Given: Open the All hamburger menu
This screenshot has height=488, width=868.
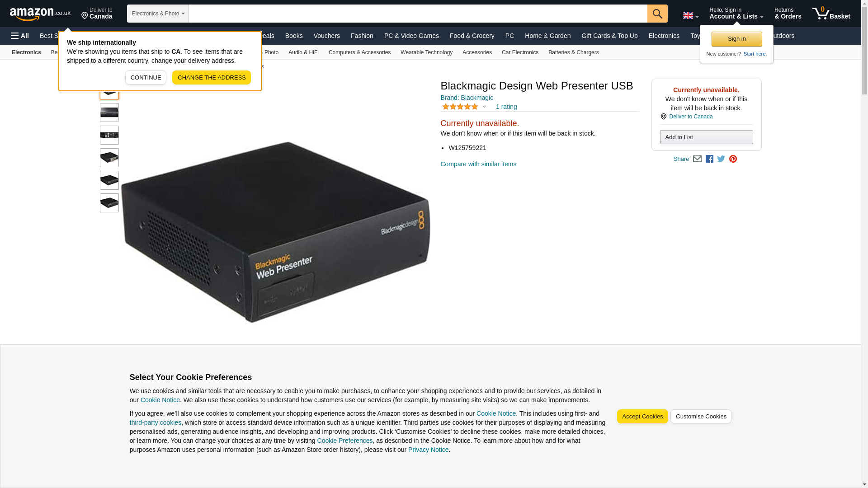Looking at the screenshot, I should click(20, 36).
